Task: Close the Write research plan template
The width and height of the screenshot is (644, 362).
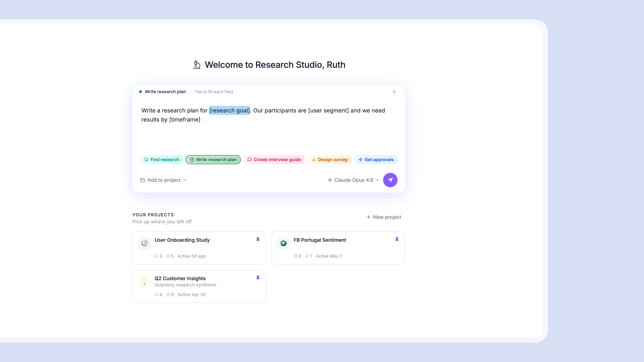Action: pyautogui.click(x=394, y=92)
